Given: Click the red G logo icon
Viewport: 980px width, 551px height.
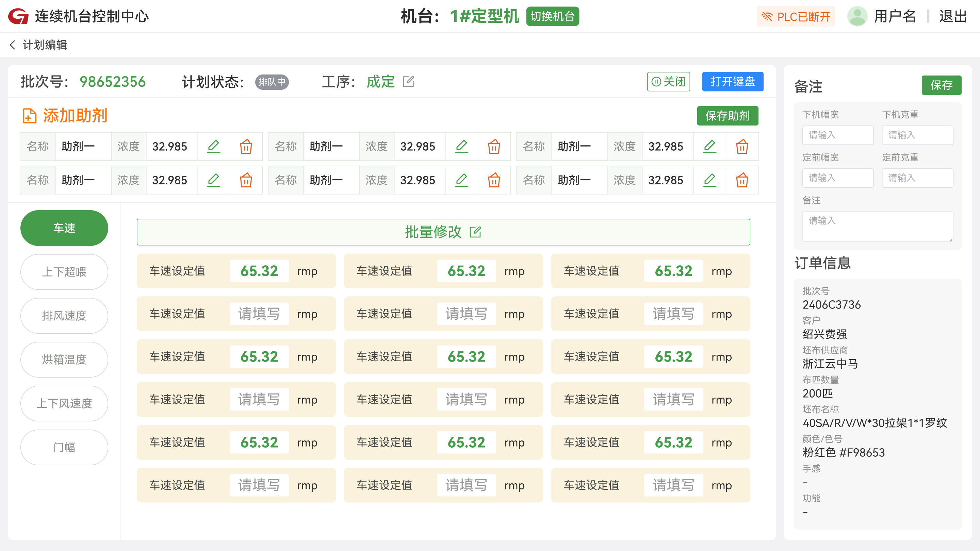Looking at the screenshot, I should 18,16.
